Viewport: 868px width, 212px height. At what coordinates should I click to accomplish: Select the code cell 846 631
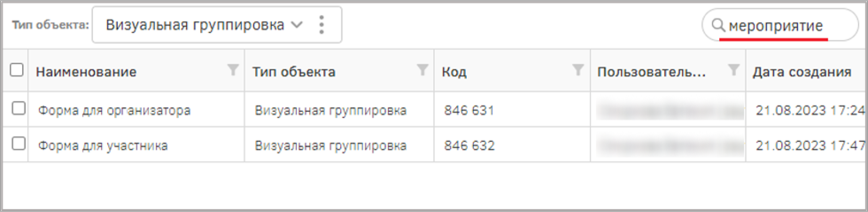tap(469, 110)
